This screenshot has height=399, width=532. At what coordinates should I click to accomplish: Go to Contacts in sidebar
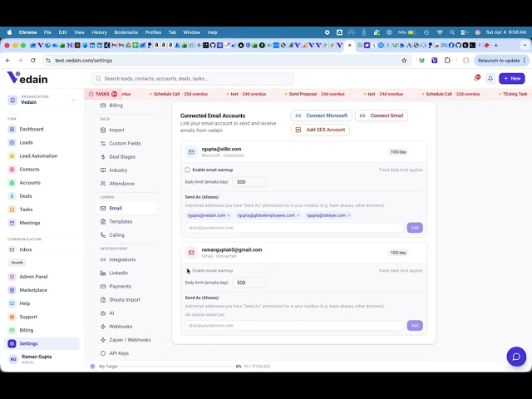(x=29, y=170)
